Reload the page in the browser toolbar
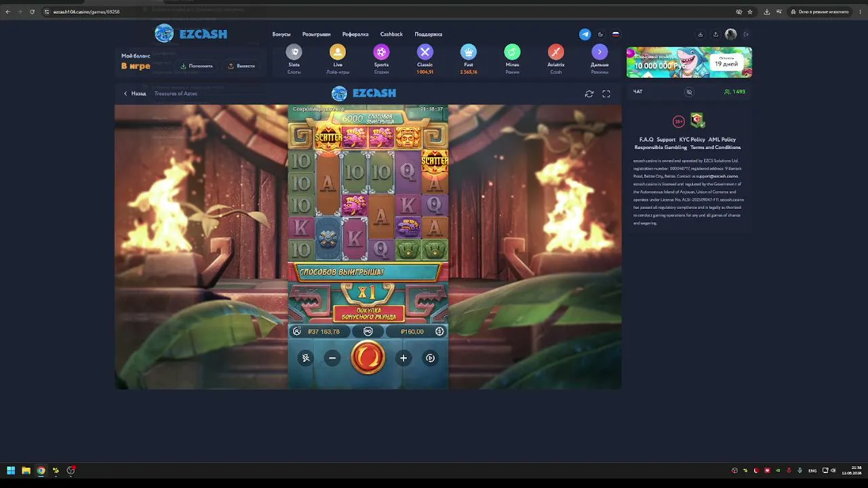 click(32, 12)
